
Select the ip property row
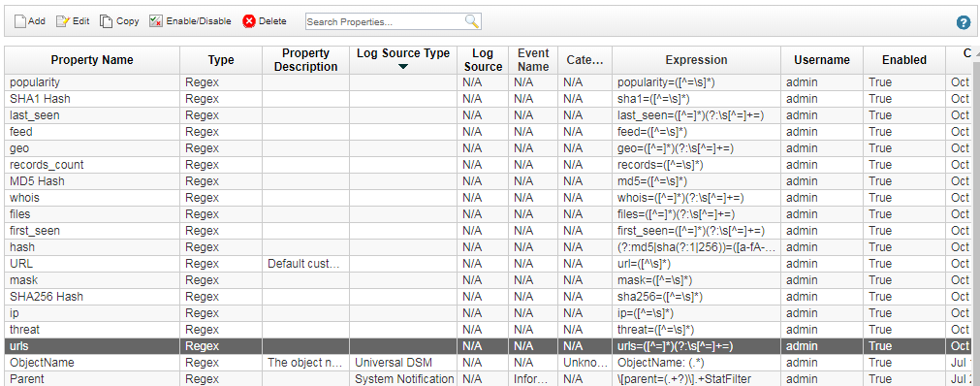pos(488,313)
